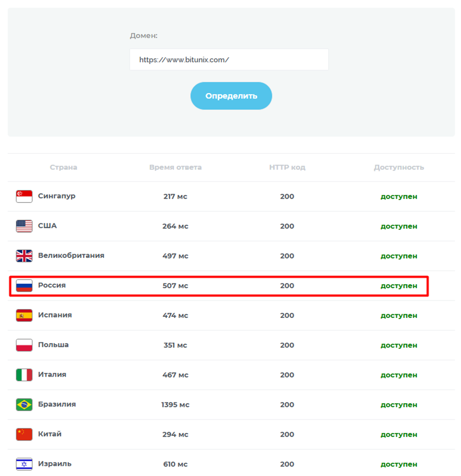Click the domain input field
The height and width of the screenshot is (476, 461).
229,59
